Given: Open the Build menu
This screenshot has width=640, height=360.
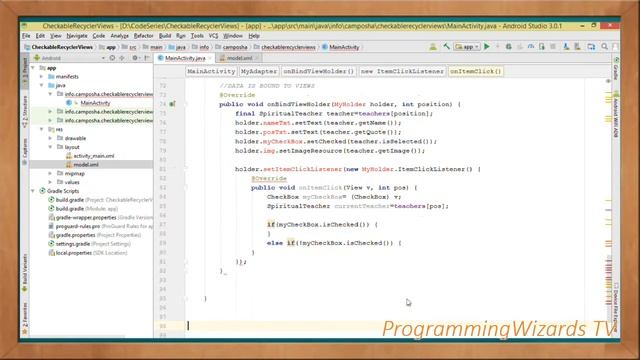Looking at the screenshot, I should [x=165, y=36].
